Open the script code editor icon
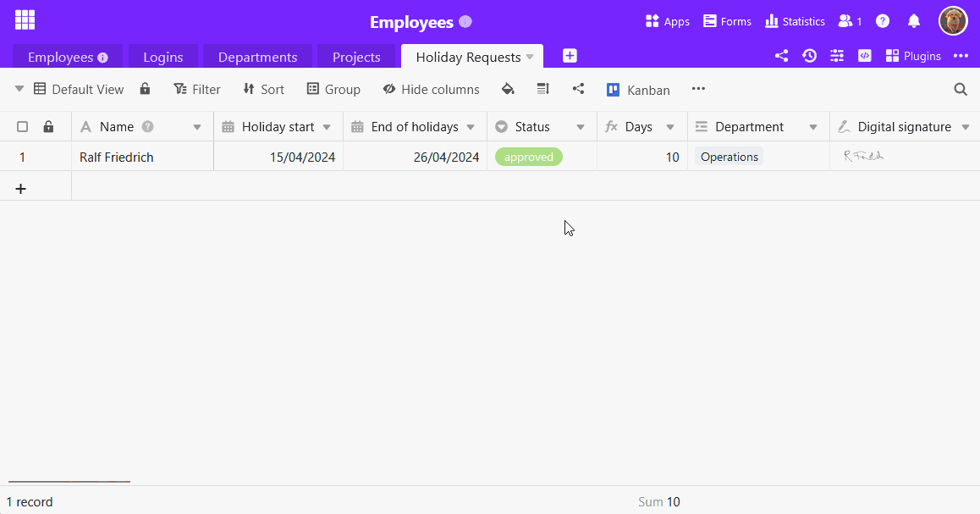 pos(864,56)
